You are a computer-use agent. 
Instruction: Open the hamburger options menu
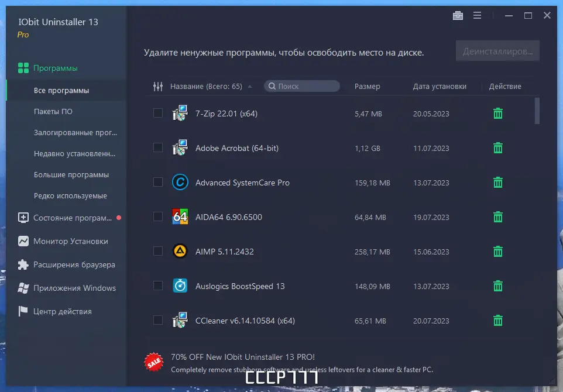click(477, 15)
